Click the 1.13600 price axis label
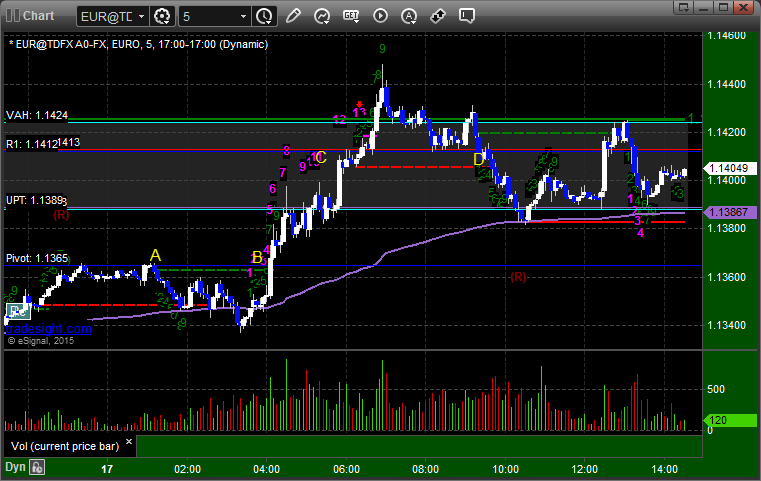 [x=727, y=277]
